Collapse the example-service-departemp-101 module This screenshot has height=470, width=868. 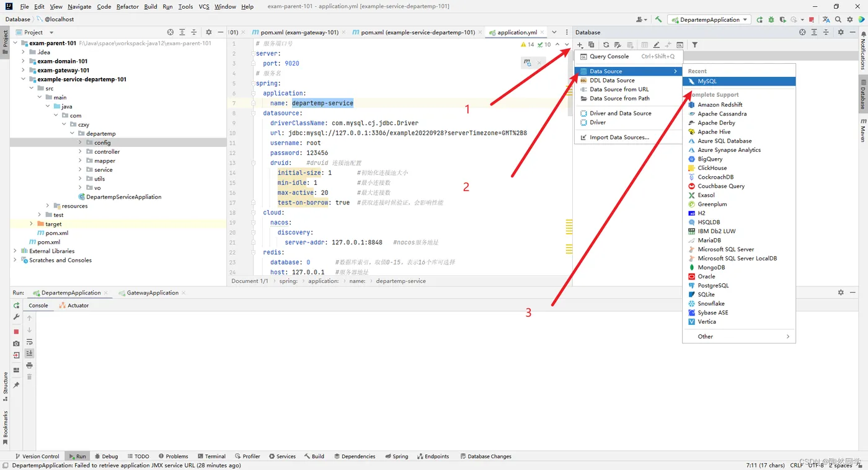pos(24,79)
